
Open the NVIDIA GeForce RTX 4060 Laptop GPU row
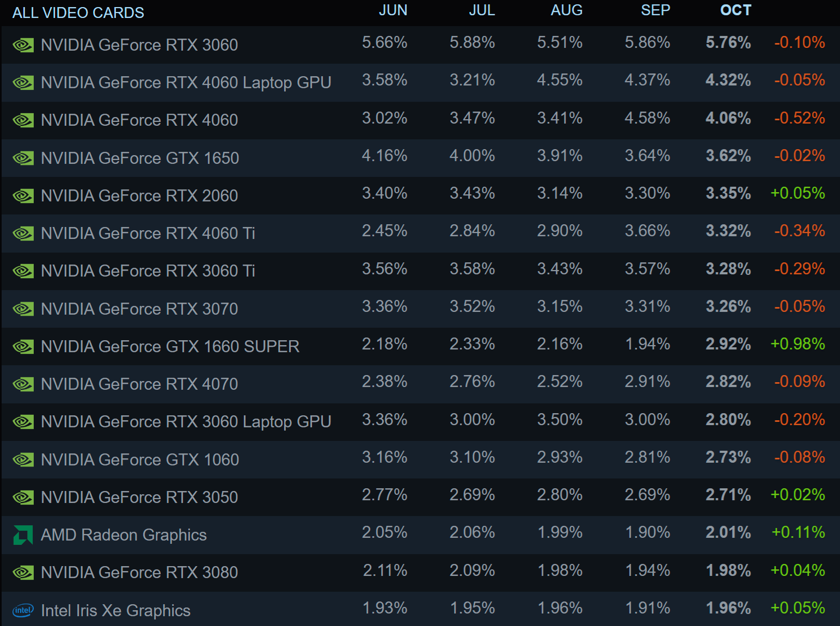point(186,82)
